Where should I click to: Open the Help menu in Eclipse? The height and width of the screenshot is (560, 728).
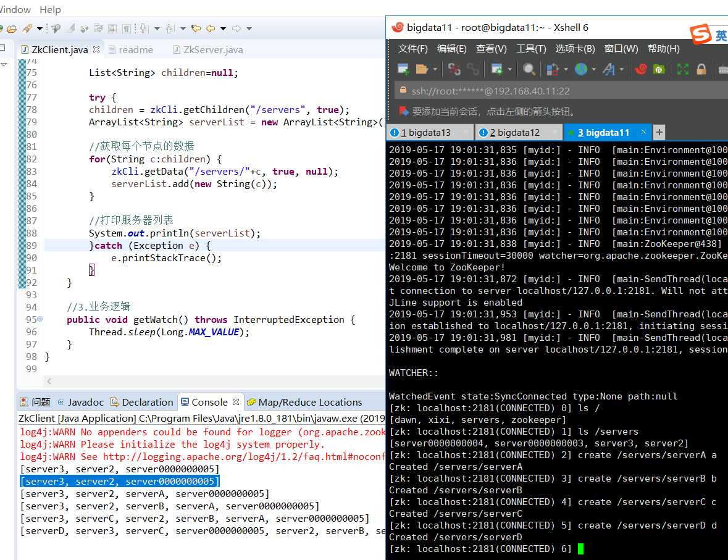click(x=50, y=10)
